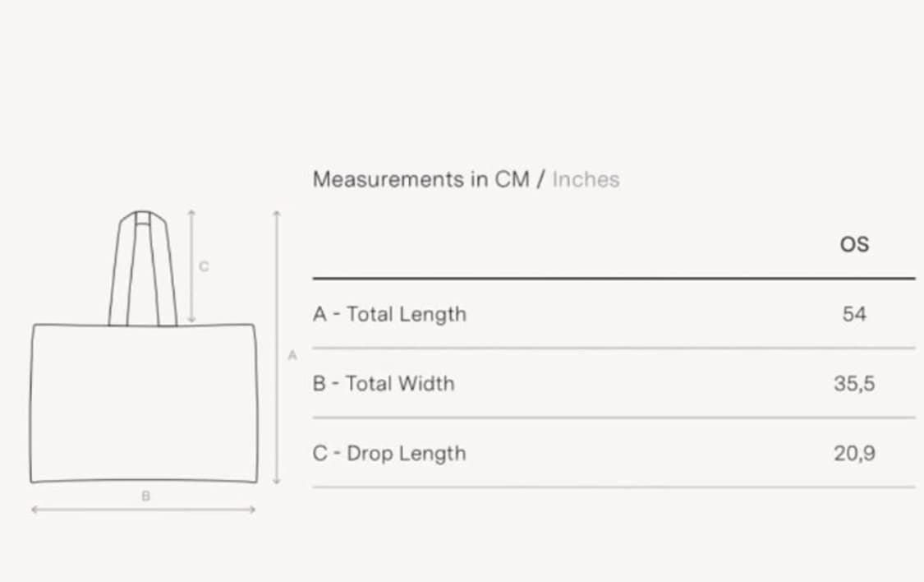Screen dimensions: 924x582
Task: Select the CM measurement unit
Action: pos(512,179)
